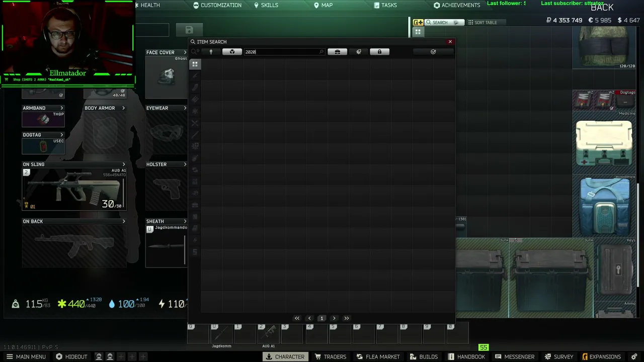Toggle the gear filter in Item Search
This screenshot has height=362, width=644.
click(359, 52)
